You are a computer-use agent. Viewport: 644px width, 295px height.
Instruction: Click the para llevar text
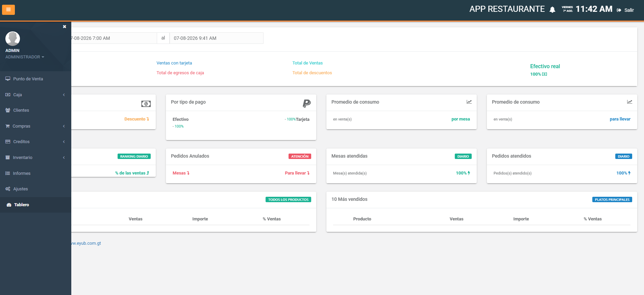click(620, 119)
